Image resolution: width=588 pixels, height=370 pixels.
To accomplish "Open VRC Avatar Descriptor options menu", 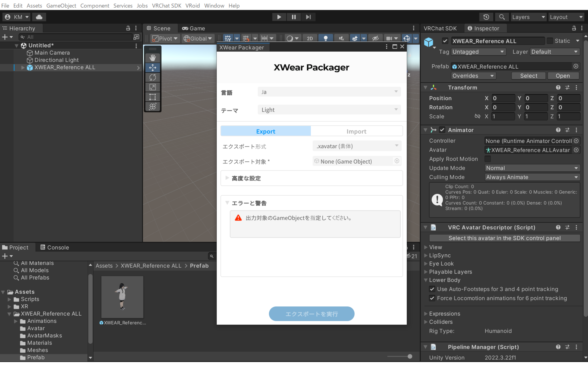I will [576, 227].
